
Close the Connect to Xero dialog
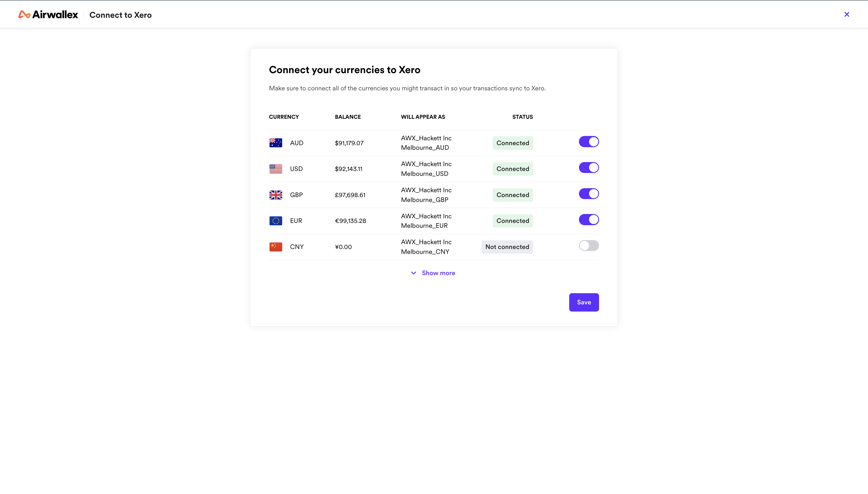[846, 14]
